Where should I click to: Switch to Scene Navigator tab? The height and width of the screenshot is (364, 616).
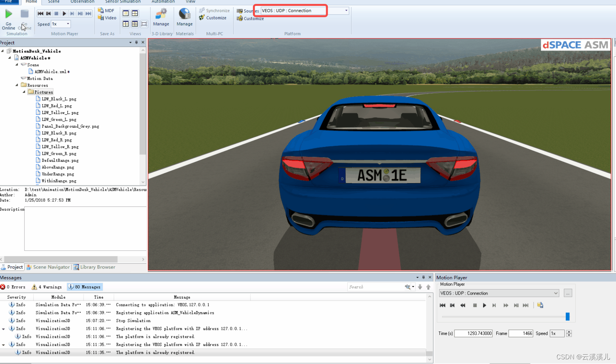48,267
